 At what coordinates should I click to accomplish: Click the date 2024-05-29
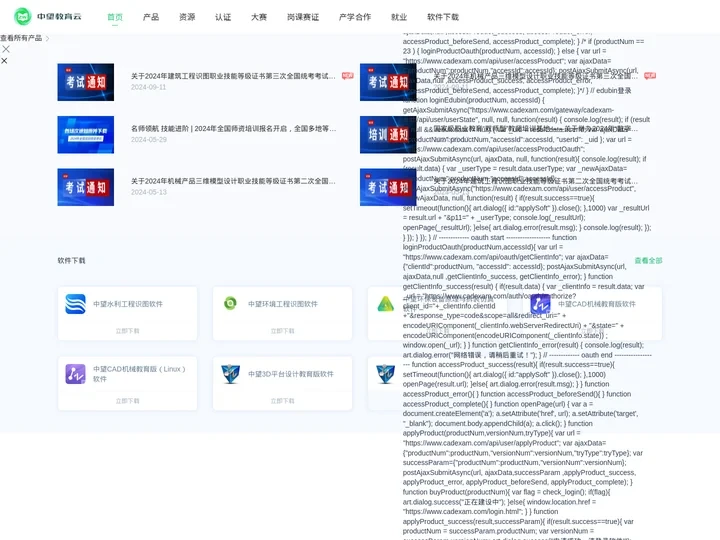click(149, 140)
